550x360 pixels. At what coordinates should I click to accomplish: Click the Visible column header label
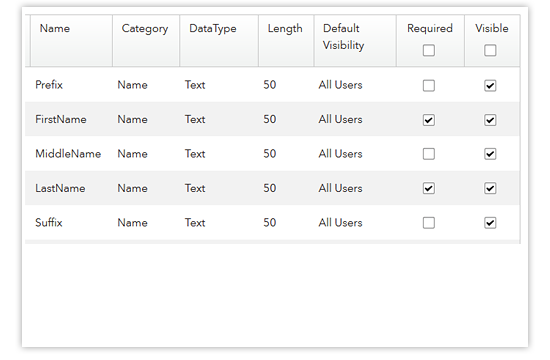coord(491,28)
